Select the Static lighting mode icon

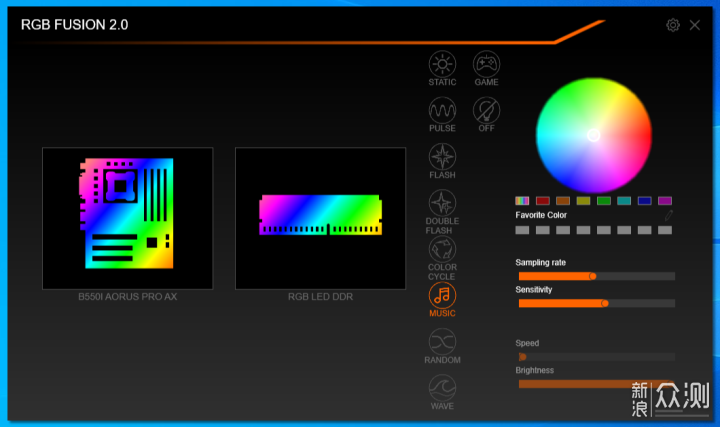tap(442, 64)
